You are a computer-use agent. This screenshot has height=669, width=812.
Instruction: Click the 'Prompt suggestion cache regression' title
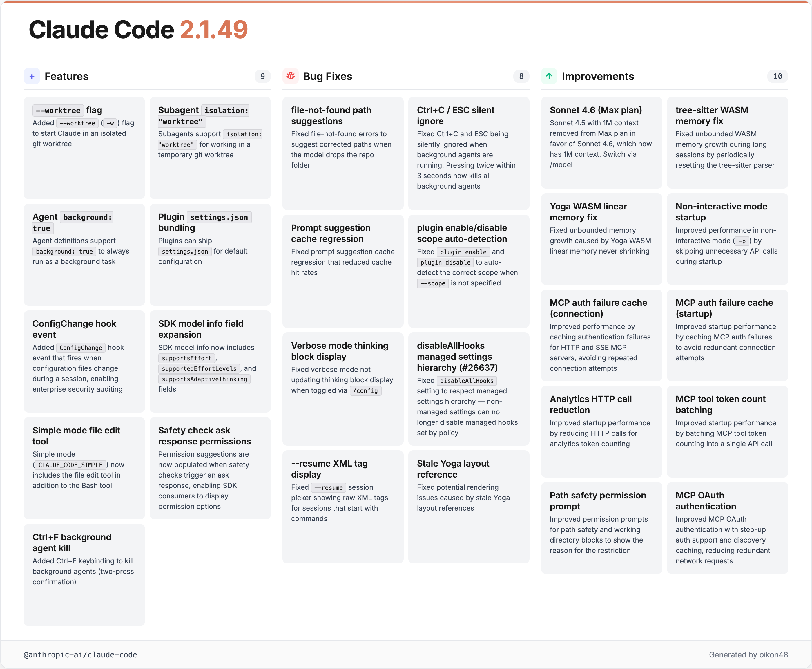[331, 234]
